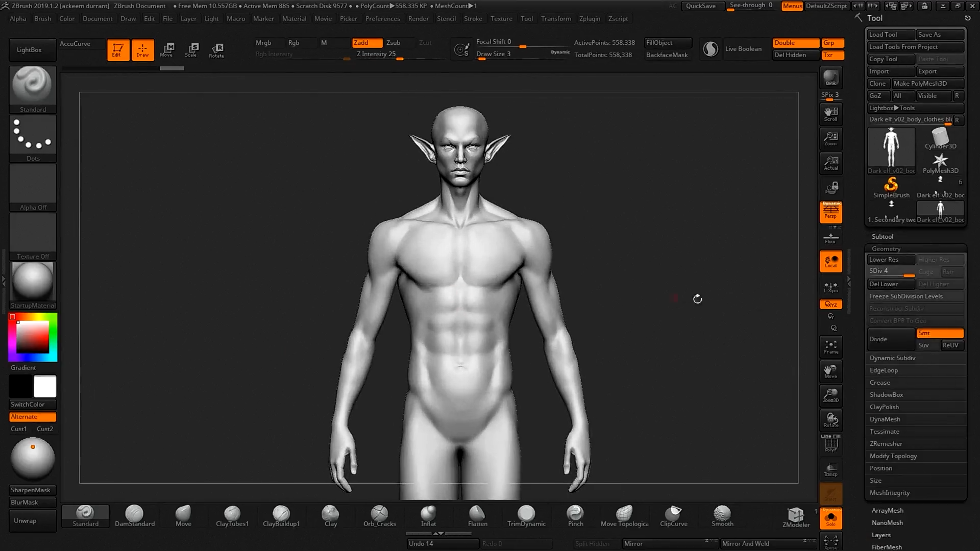The image size is (980, 551).
Task: Activate the Move transform tool
Action: (x=167, y=49)
